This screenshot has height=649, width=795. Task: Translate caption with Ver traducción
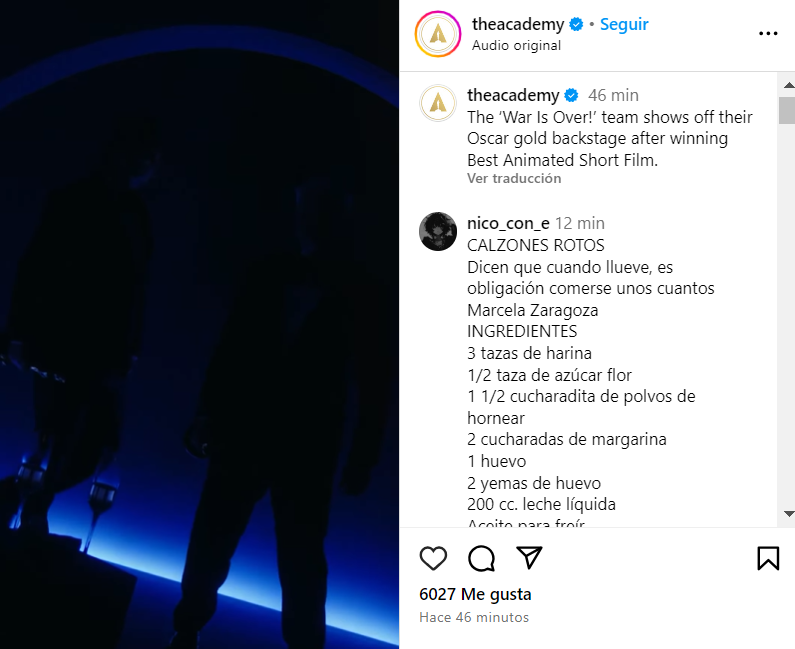pos(514,178)
